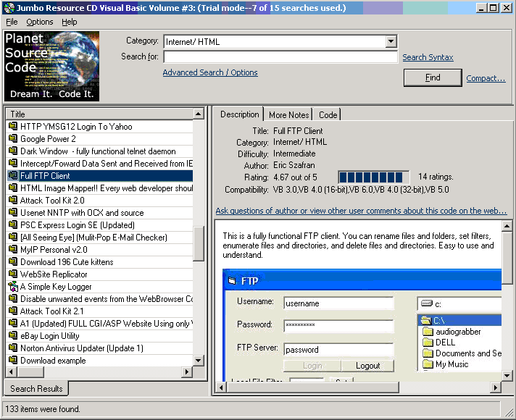Click the icon beside Attack Tool Kit 2.1
Screen dimensions: 516x420
coord(13,311)
